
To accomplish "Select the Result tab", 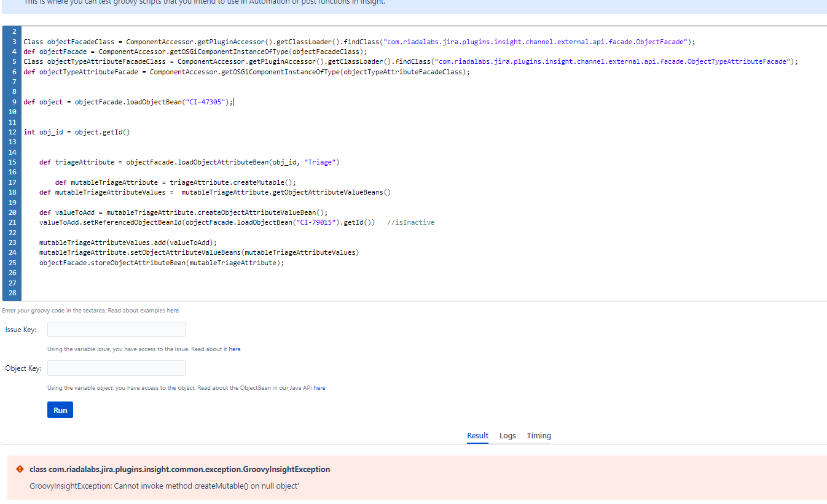I will pyautogui.click(x=477, y=435).
